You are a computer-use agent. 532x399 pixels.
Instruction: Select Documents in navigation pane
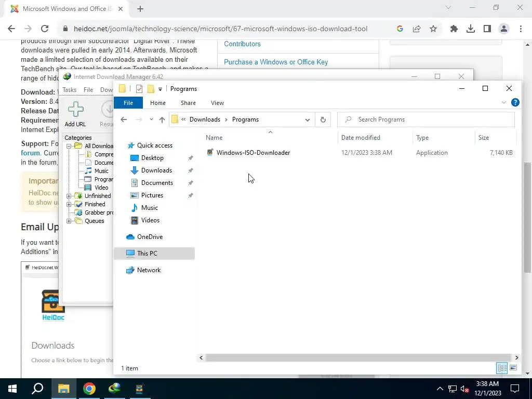point(157,183)
